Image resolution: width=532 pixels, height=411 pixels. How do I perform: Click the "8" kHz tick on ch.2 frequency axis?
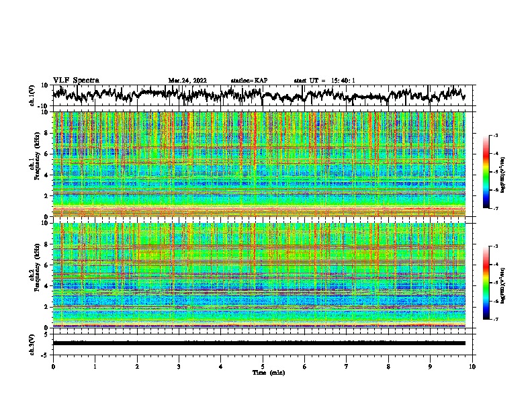tap(46, 244)
